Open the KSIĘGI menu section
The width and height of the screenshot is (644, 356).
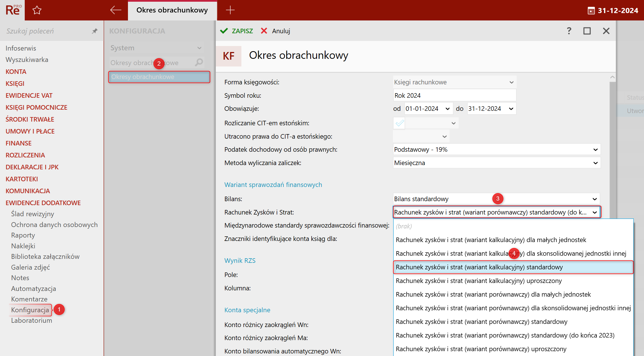coord(15,84)
